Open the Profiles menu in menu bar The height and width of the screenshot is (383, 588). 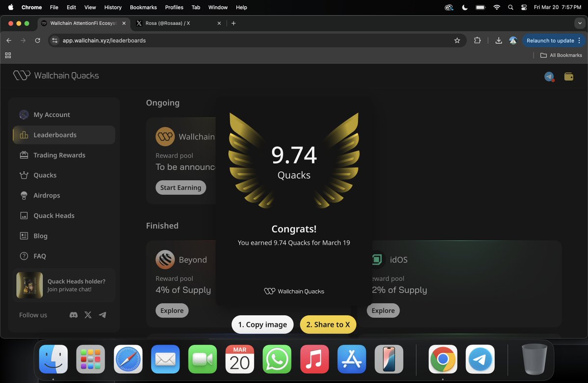pos(174,7)
